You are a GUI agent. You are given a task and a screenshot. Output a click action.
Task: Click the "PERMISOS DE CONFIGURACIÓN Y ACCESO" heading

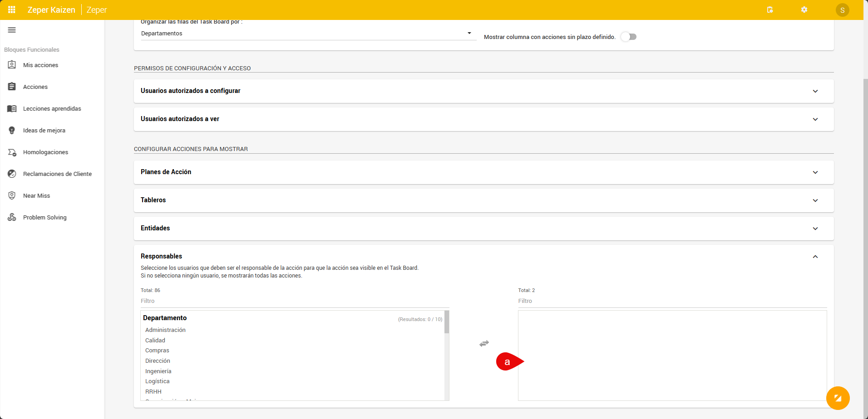click(x=192, y=68)
